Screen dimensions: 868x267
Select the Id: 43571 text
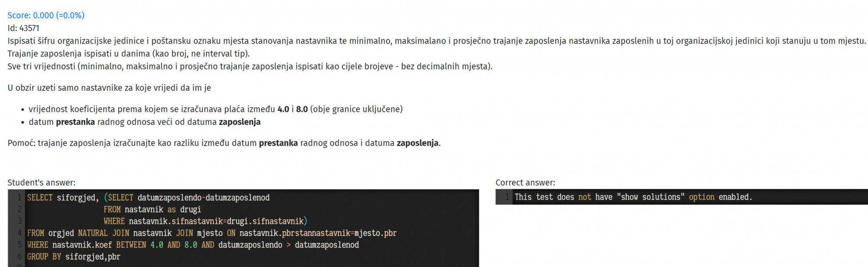pyautogui.click(x=23, y=28)
